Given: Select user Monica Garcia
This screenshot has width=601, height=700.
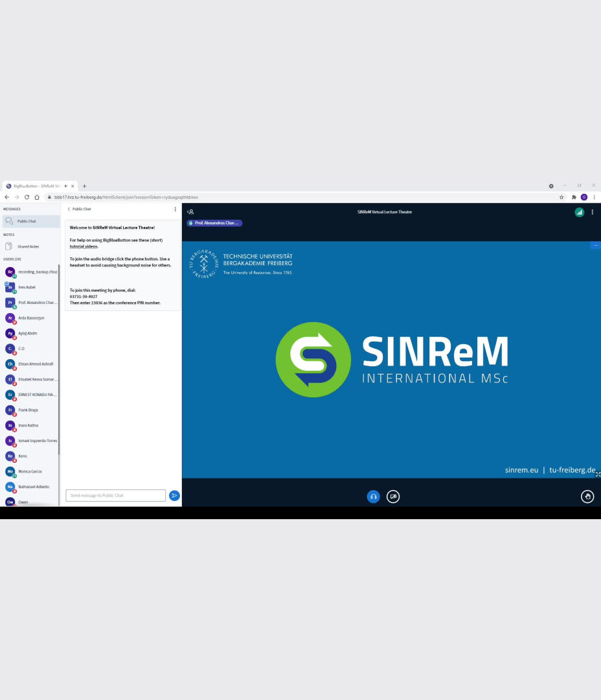Looking at the screenshot, I should pos(31,471).
